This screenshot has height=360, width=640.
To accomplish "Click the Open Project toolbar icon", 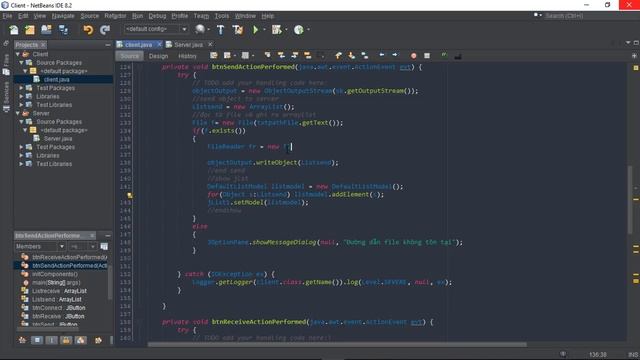I will pyautogui.click(x=46, y=30).
